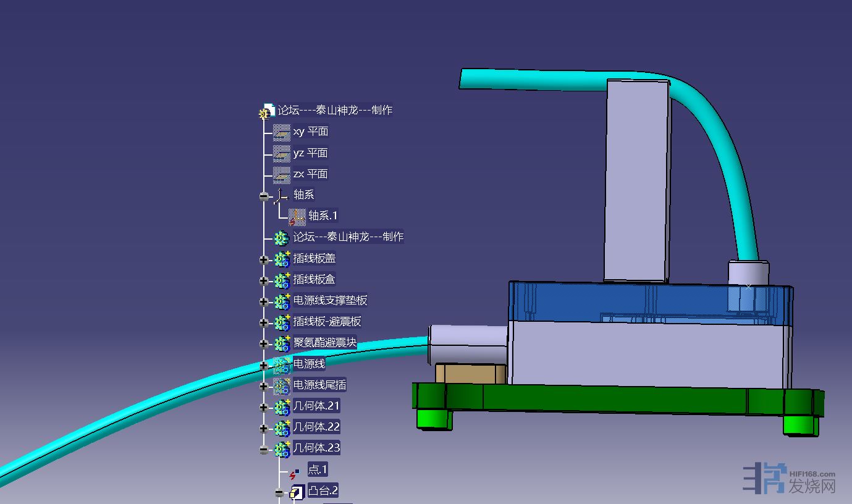Click the 点.1 point icon
Image resolution: width=852 pixels, height=504 pixels.
coord(295,473)
